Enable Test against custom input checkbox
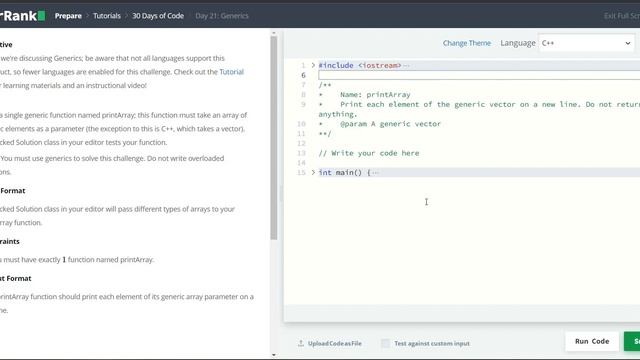 385,343
